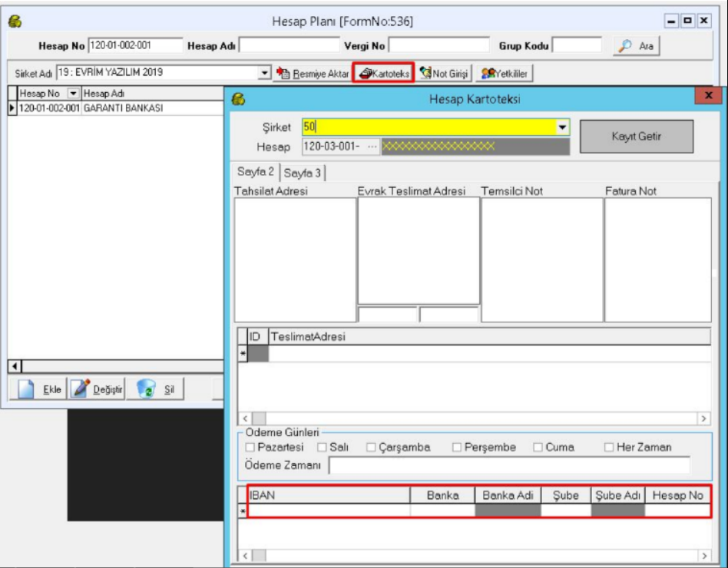
Task: Click the Hesap lookup ellipsis button
Action: click(372, 147)
